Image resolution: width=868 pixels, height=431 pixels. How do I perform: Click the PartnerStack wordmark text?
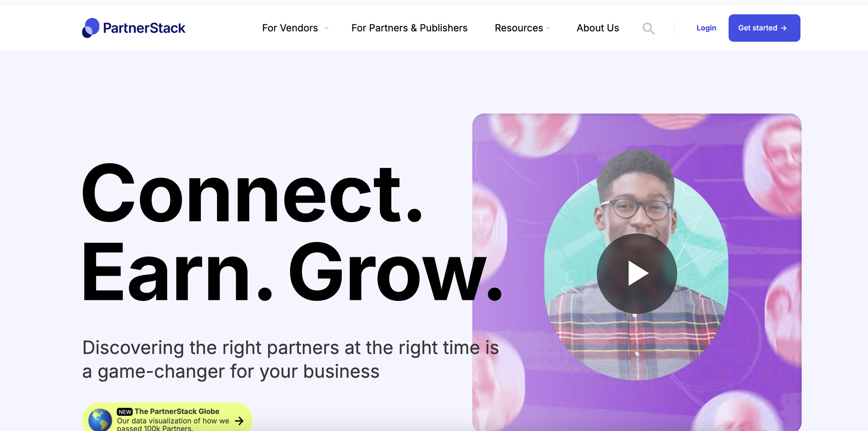click(144, 28)
